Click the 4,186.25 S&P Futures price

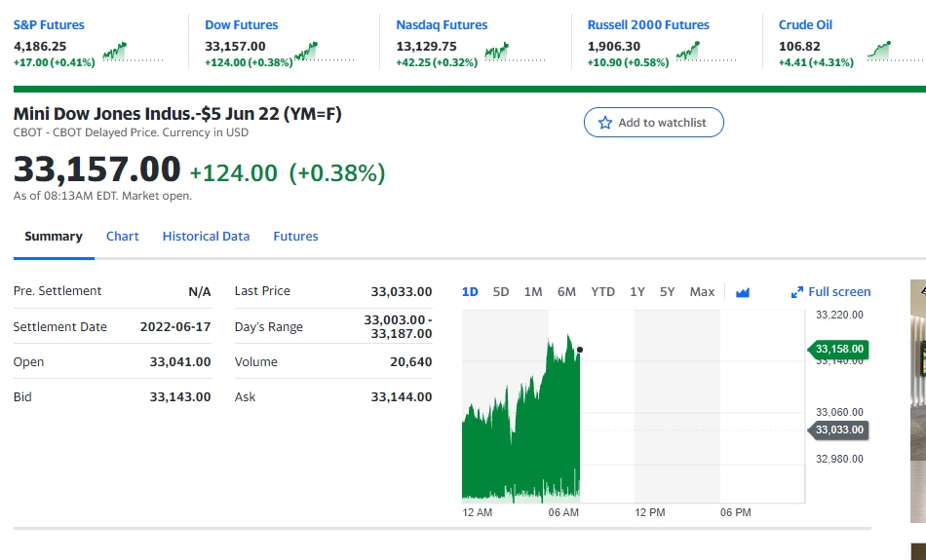40,46
